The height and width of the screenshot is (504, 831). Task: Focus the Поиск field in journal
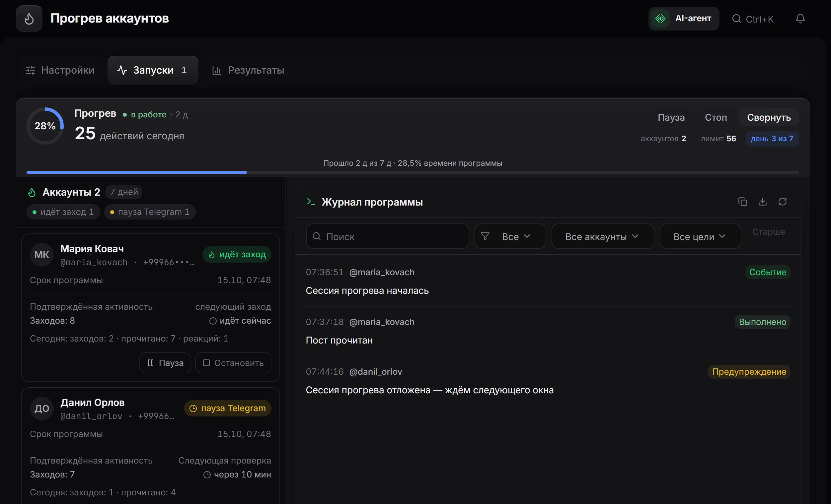coord(387,236)
